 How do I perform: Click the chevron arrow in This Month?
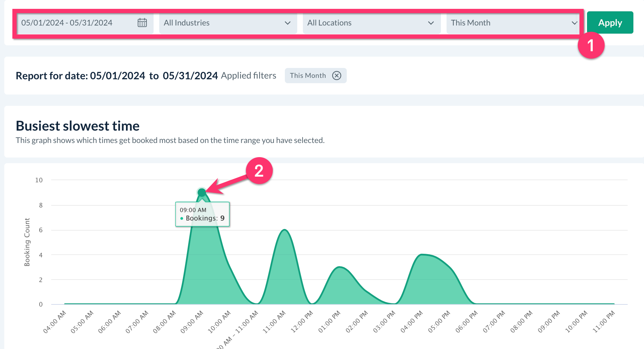click(x=574, y=23)
